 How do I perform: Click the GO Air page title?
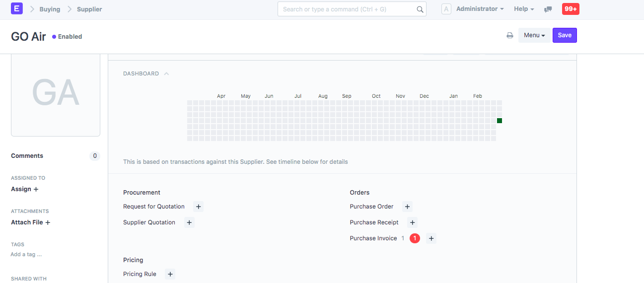click(28, 36)
